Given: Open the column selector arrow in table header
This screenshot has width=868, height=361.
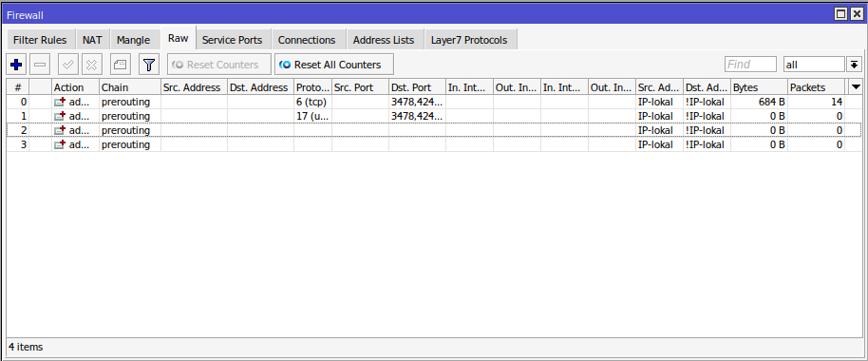Looking at the screenshot, I should click(857, 87).
